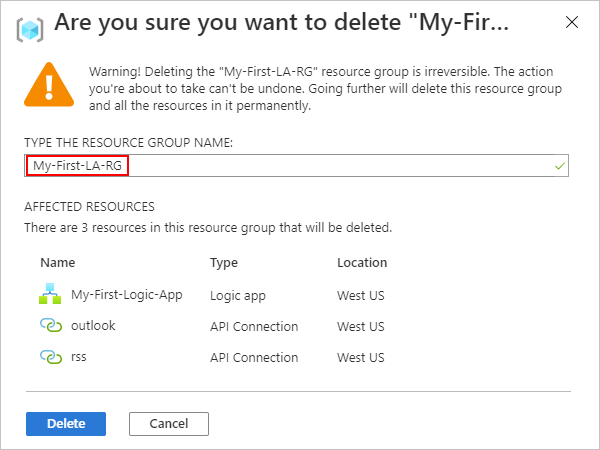Select the outlook resource name

pyautogui.click(x=94, y=326)
